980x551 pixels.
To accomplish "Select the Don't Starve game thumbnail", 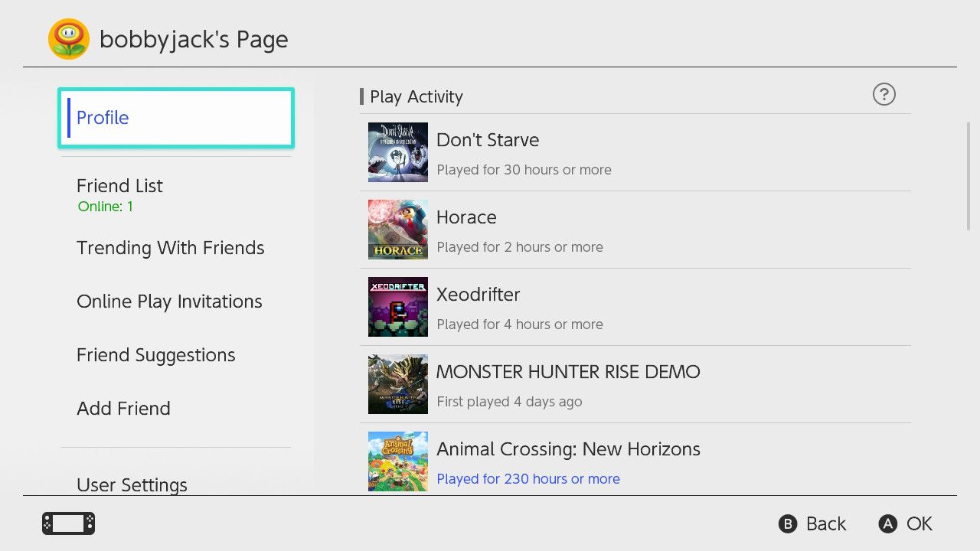I will pyautogui.click(x=397, y=152).
